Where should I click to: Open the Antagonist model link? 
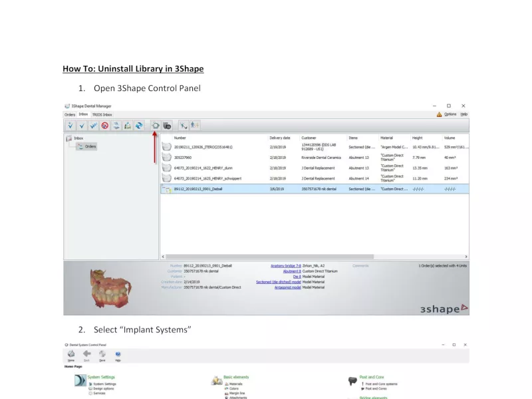coord(288,287)
